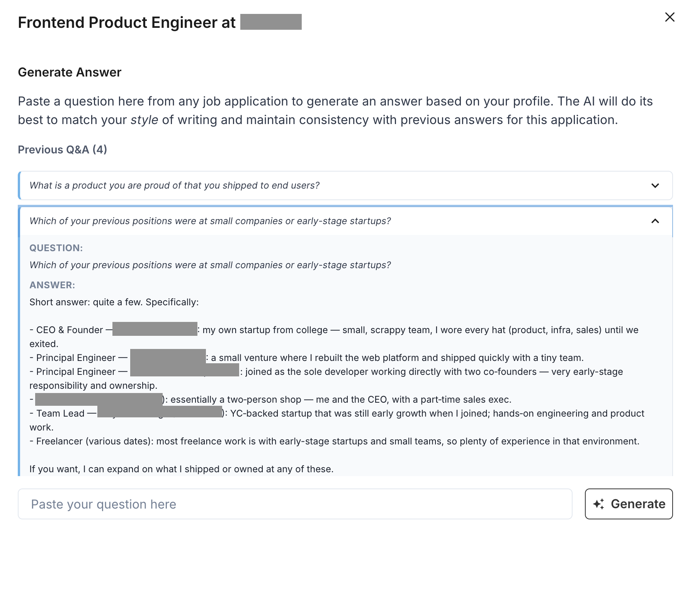Click the redacted company name in the title bar

tap(270, 22)
